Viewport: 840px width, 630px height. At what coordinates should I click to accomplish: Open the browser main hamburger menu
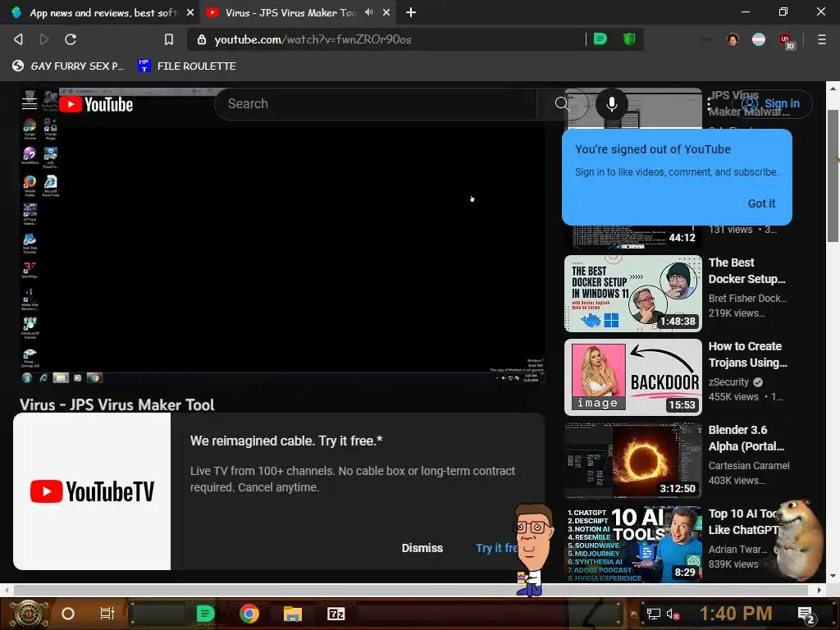[822, 39]
